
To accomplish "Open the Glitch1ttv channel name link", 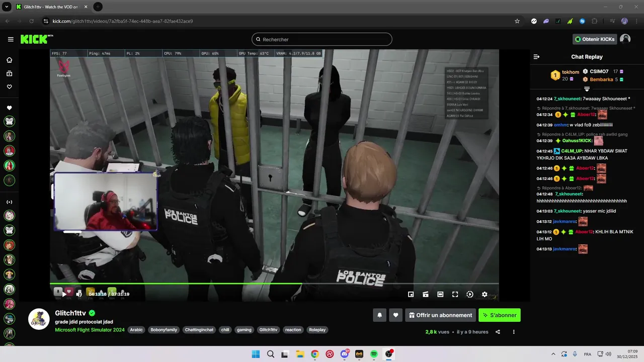I will pos(70,313).
